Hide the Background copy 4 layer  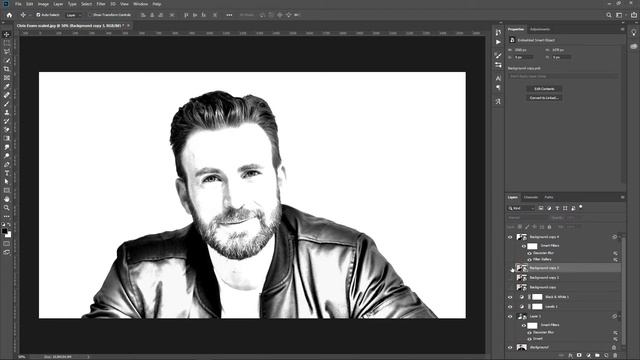510,237
